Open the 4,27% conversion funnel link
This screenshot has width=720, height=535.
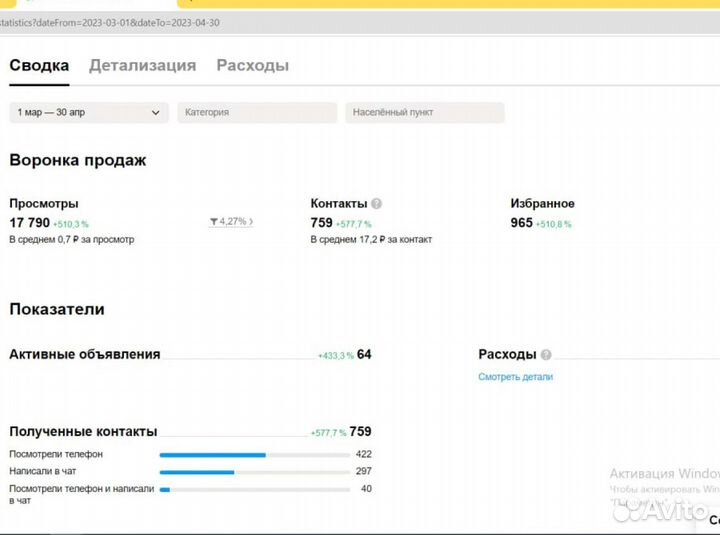pos(231,222)
